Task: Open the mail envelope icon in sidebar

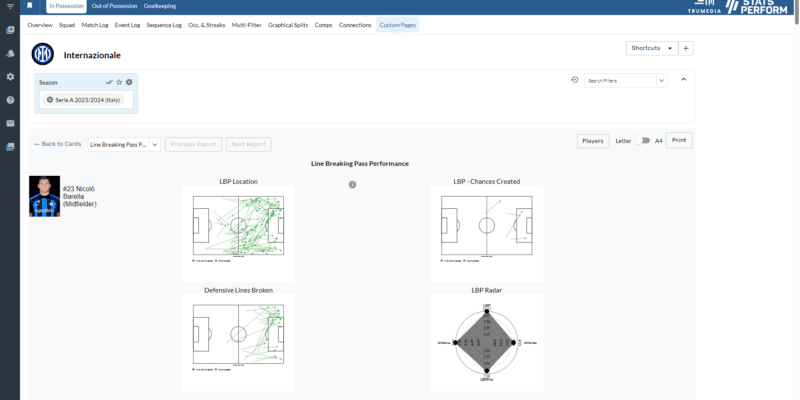Action: click(x=10, y=123)
